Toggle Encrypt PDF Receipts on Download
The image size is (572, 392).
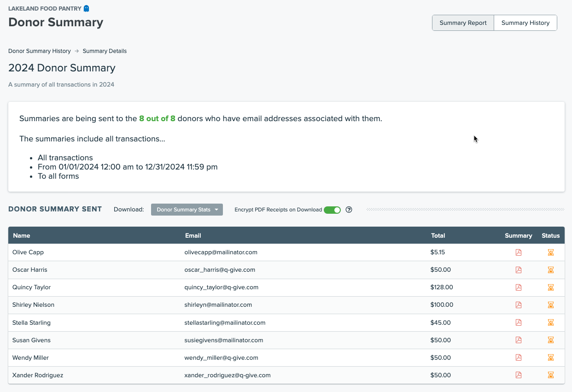pyautogui.click(x=332, y=210)
